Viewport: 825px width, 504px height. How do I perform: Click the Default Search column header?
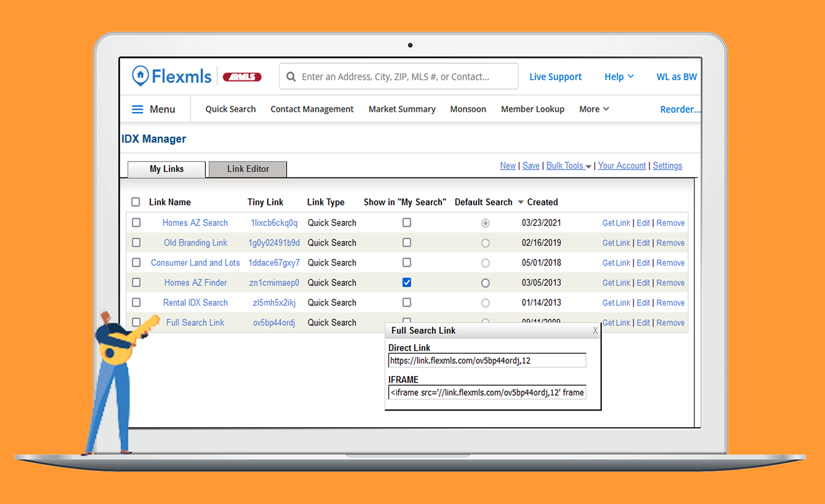click(483, 202)
